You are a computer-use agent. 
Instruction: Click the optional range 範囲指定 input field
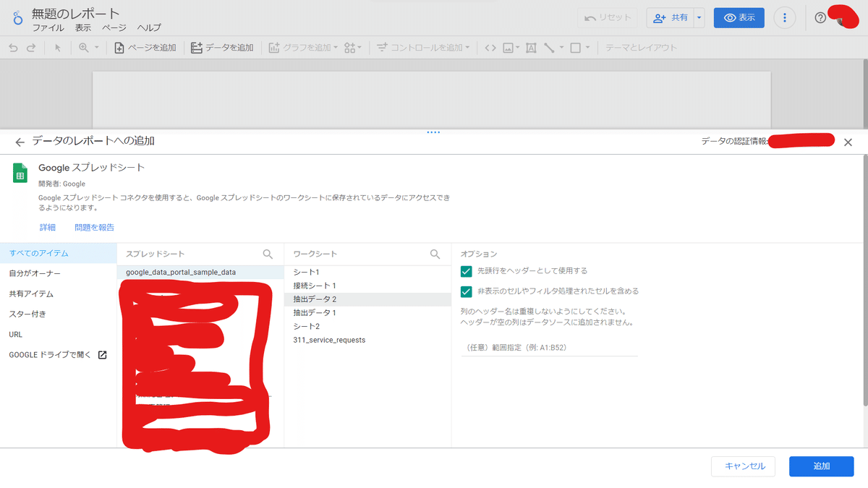click(x=549, y=347)
